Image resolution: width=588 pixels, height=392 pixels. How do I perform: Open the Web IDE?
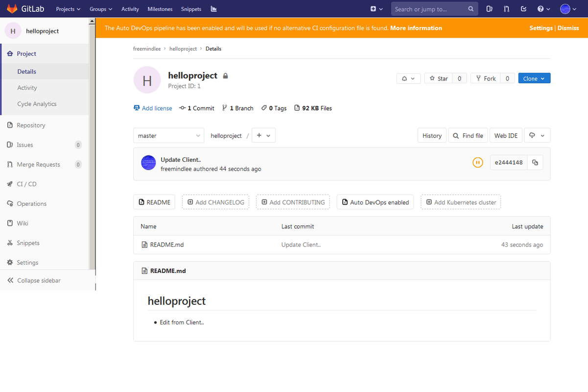click(x=506, y=136)
